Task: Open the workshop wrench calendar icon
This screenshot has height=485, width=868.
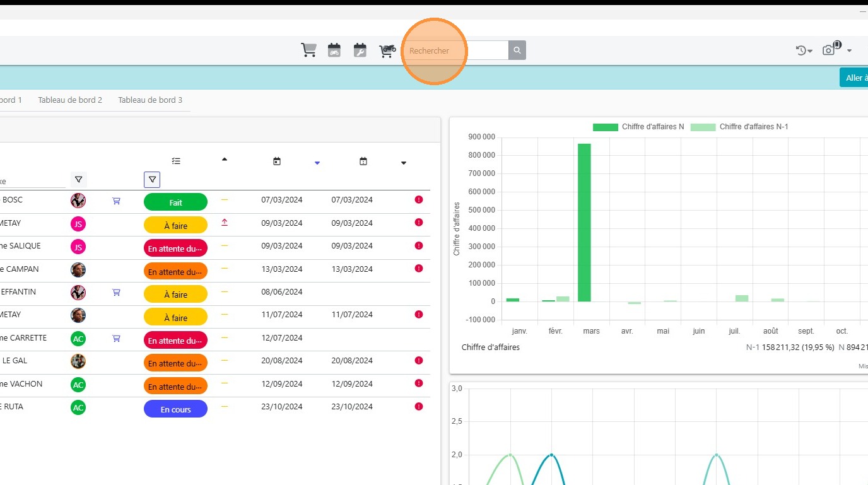Action: click(x=360, y=50)
